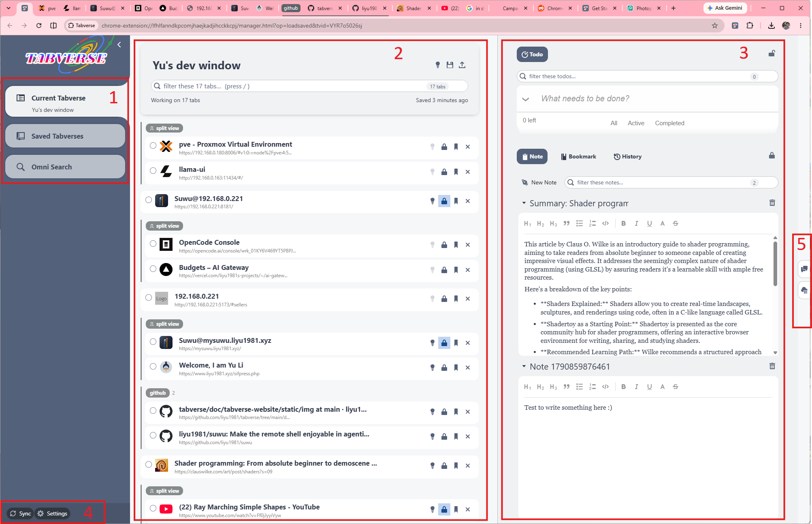This screenshot has height=524, width=812.
Task: Click the Summary note scrollbar thumb
Action: 775,264
